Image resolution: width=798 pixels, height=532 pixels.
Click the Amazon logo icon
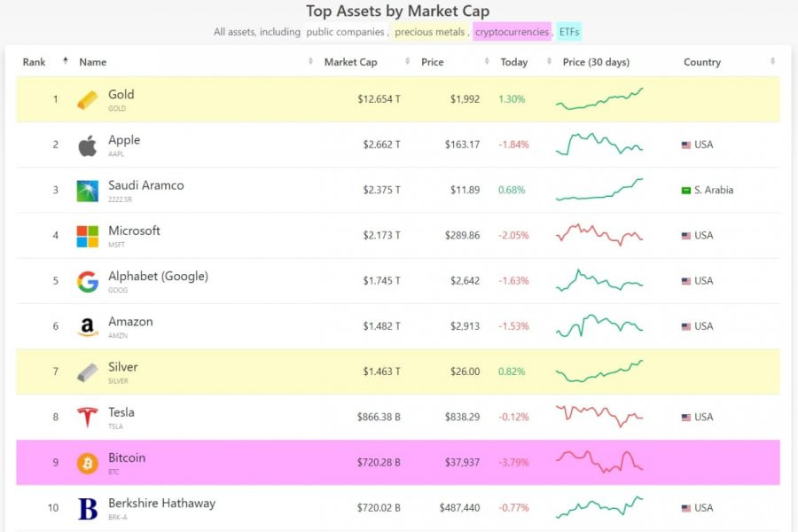(87, 327)
